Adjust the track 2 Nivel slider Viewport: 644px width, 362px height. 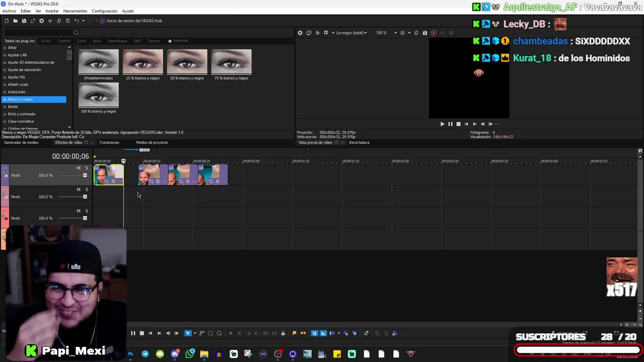coord(73,197)
